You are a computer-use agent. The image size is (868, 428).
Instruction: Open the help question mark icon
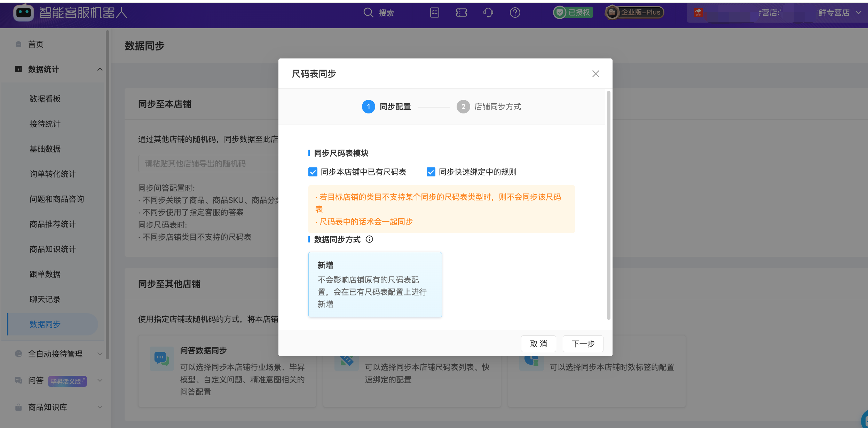tap(515, 13)
